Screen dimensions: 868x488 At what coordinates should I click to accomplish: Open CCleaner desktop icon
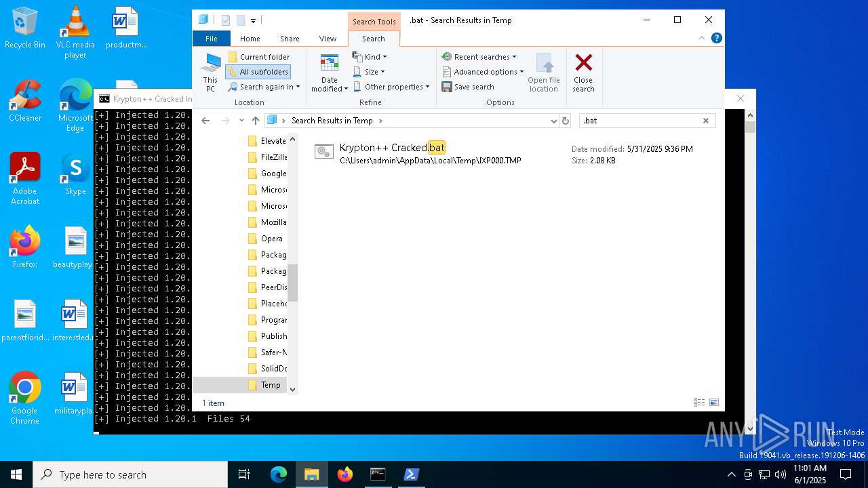coord(25,100)
